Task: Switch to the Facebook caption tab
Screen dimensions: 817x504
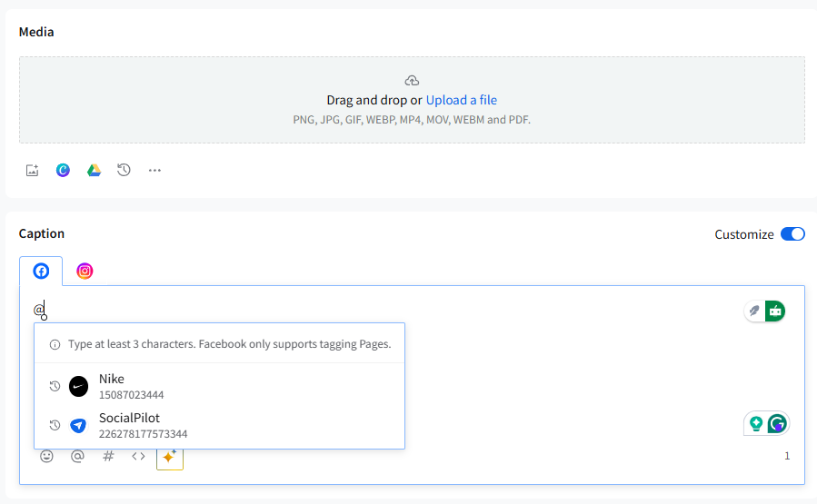Action: (x=41, y=271)
